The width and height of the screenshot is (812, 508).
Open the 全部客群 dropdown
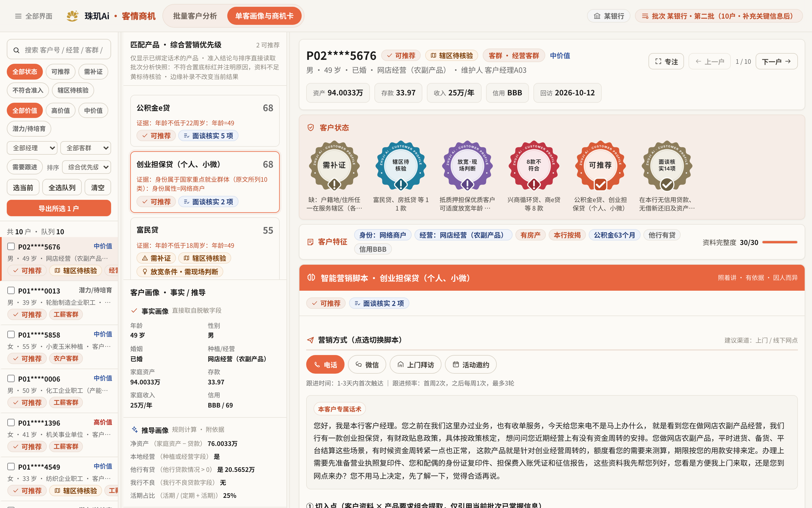point(85,148)
